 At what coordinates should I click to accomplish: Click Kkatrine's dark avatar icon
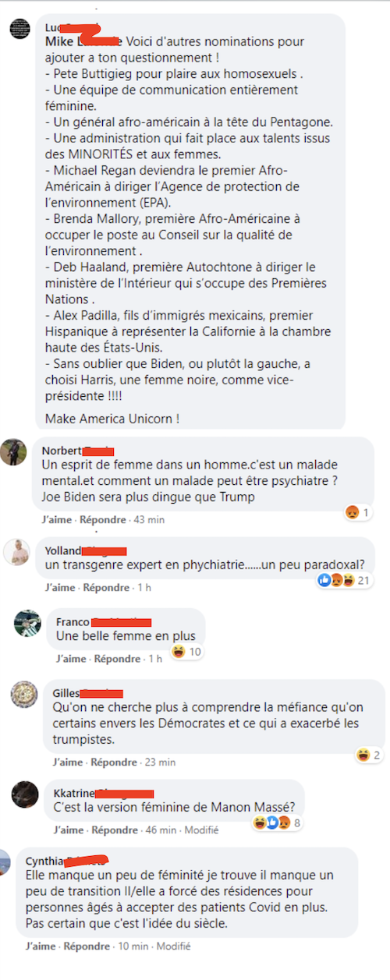25,794
